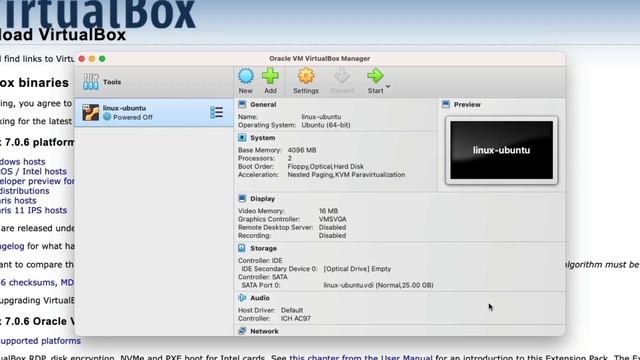Open the Audio section header
The image size is (640, 360).
[260, 298]
